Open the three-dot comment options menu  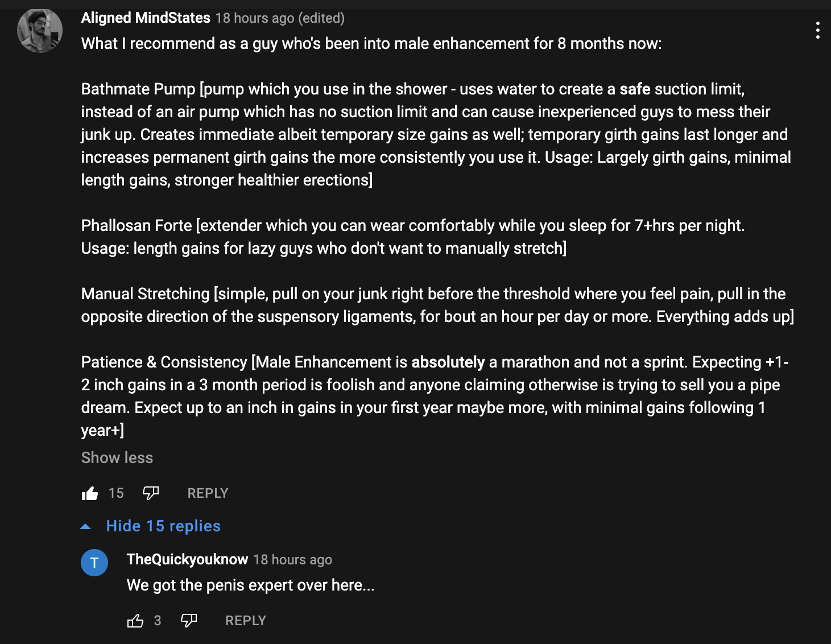[817, 30]
